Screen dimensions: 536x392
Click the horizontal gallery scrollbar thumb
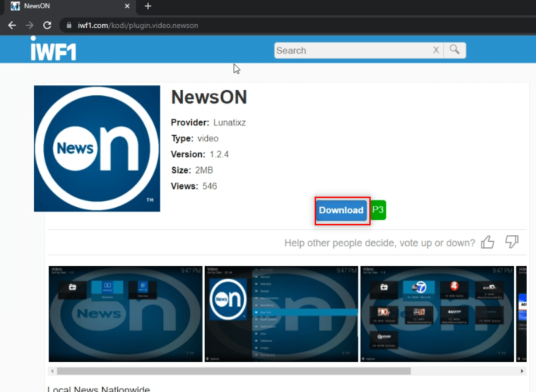pyautogui.click(x=234, y=371)
